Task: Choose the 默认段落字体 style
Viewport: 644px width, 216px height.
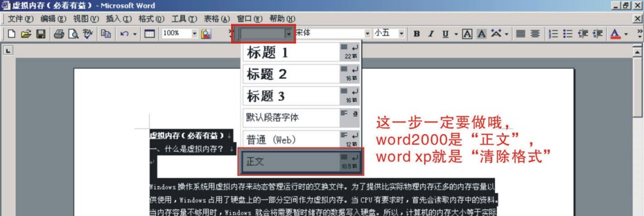Action: [x=301, y=118]
